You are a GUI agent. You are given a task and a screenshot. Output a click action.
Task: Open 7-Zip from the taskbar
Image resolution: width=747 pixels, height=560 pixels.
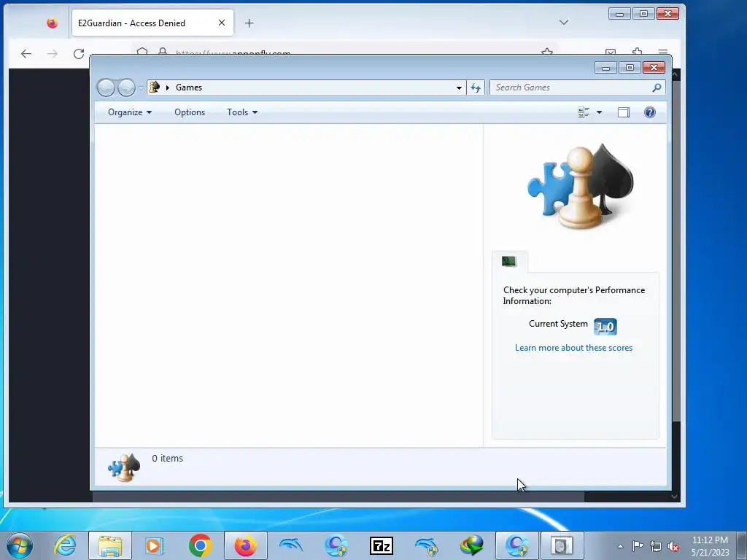pos(381,545)
